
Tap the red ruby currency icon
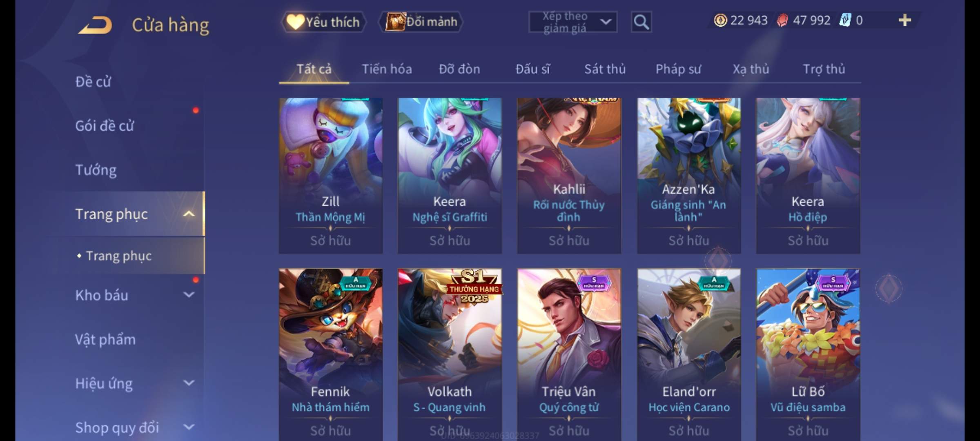click(x=782, y=20)
